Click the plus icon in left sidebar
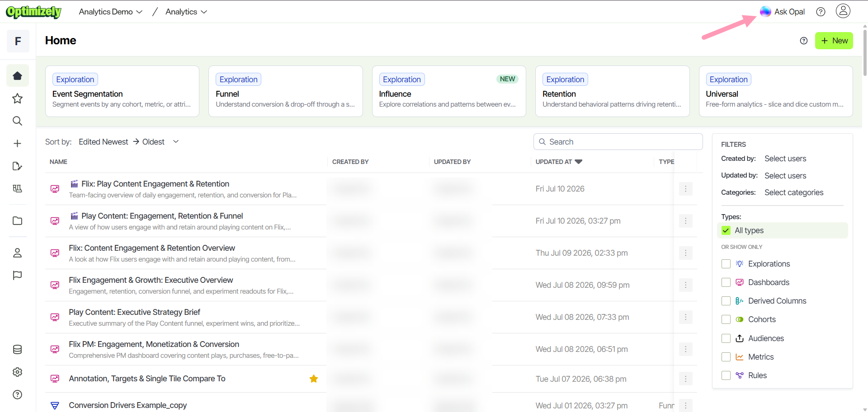The image size is (868, 412). [x=18, y=144]
